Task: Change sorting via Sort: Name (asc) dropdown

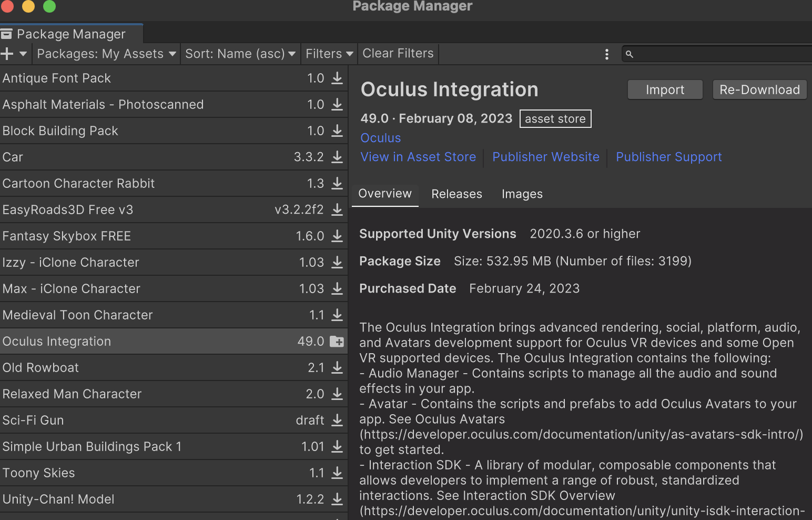Action: (240, 53)
